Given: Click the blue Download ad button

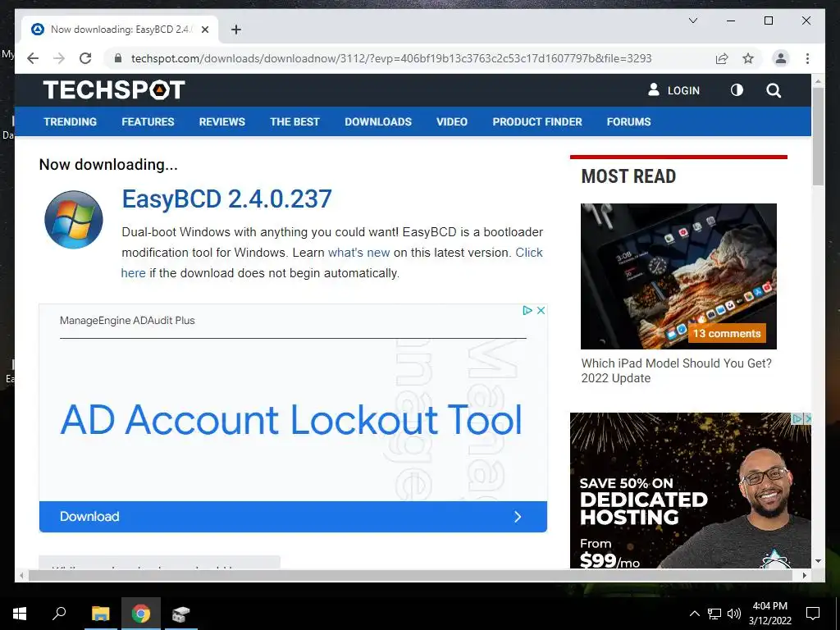Looking at the screenshot, I should pos(293,517).
